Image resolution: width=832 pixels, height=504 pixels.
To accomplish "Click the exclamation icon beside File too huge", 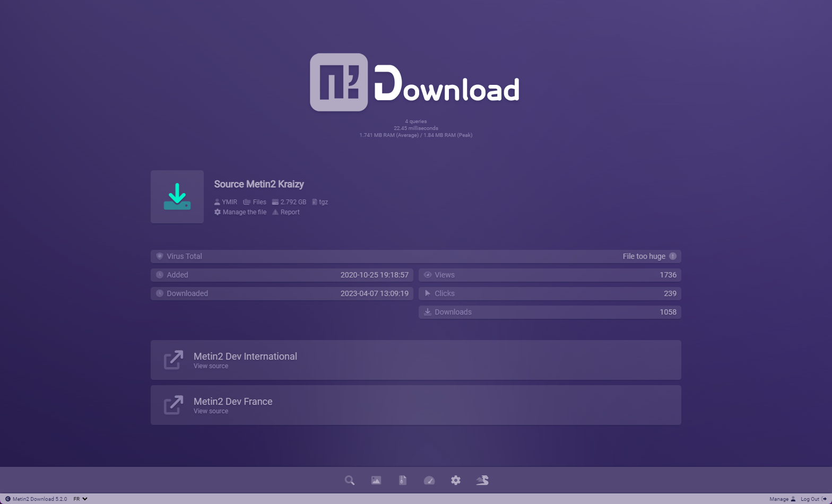I will tap(673, 256).
